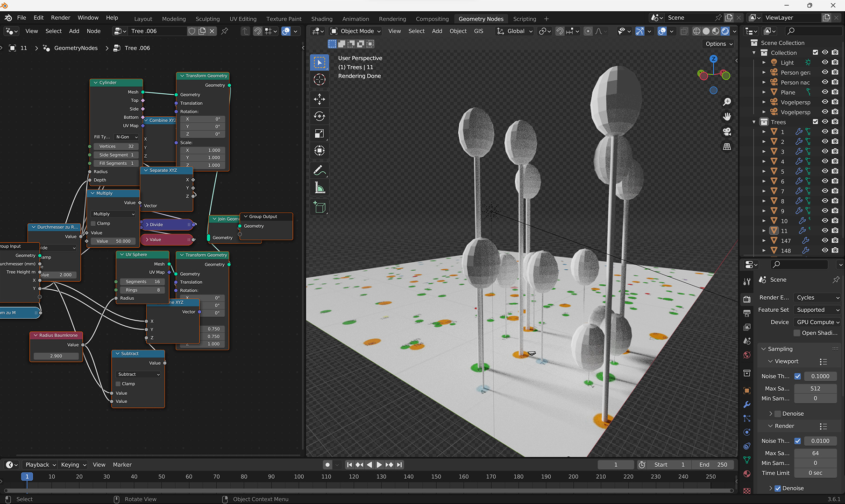Open the viewport Options dropdown
Screen dimensions: 845x504
click(x=719, y=44)
